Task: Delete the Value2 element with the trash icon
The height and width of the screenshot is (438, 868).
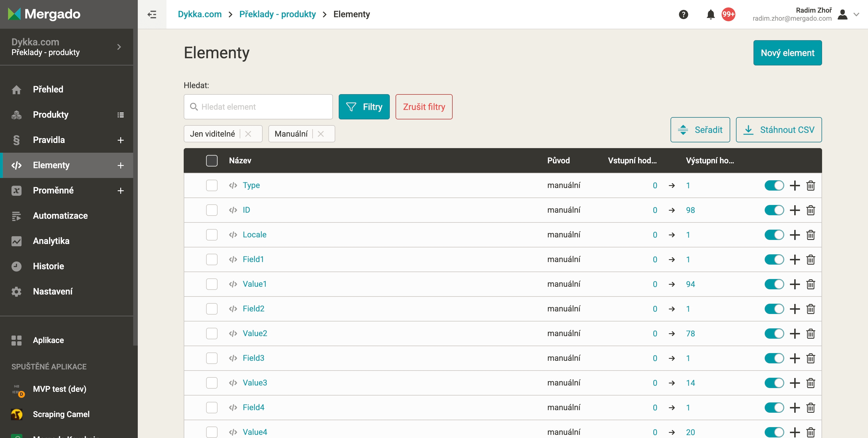Action: coord(810,334)
